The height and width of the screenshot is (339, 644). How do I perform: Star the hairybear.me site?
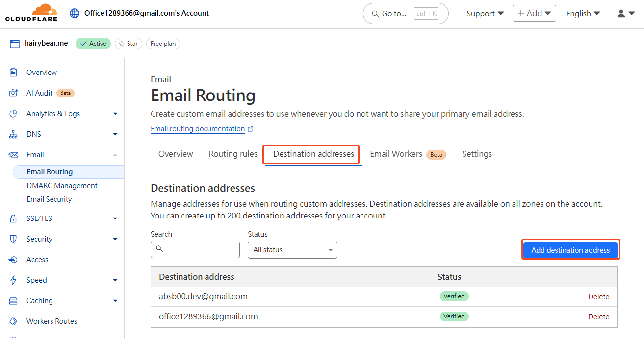click(x=129, y=44)
